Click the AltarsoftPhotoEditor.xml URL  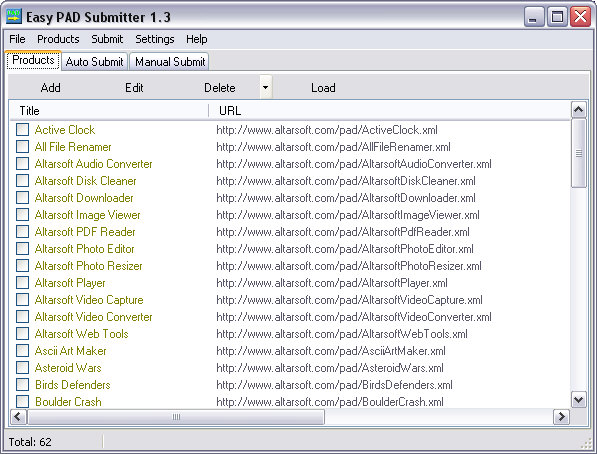pos(345,249)
